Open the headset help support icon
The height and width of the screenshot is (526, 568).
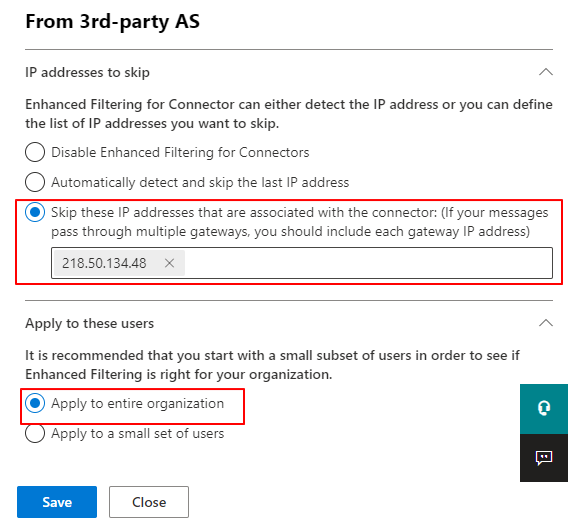pyautogui.click(x=544, y=408)
